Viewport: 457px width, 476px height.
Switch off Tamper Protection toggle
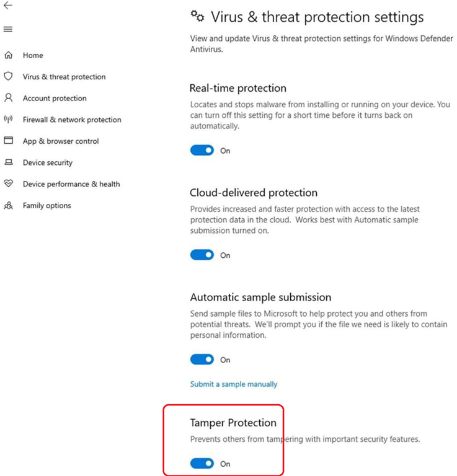click(202, 463)
